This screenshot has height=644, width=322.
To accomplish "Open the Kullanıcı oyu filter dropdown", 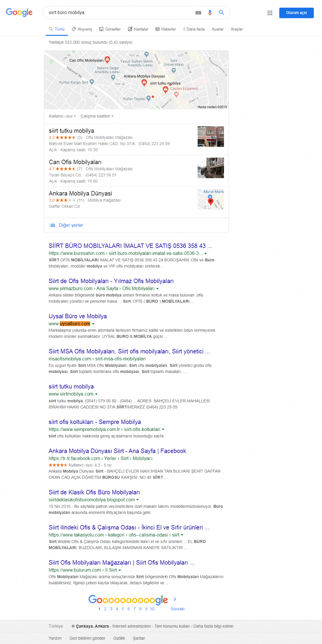I will tap(62, 116).
